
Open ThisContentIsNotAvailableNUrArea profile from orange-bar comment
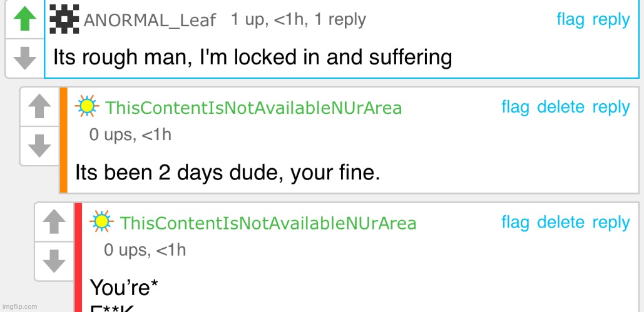(253, 108)
